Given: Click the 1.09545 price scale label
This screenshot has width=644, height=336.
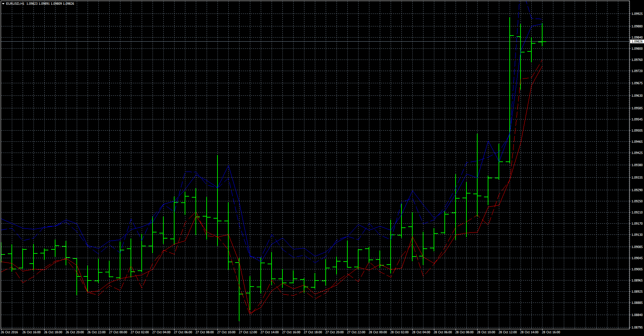Looking at the screenshot, I should coord(637,119).
